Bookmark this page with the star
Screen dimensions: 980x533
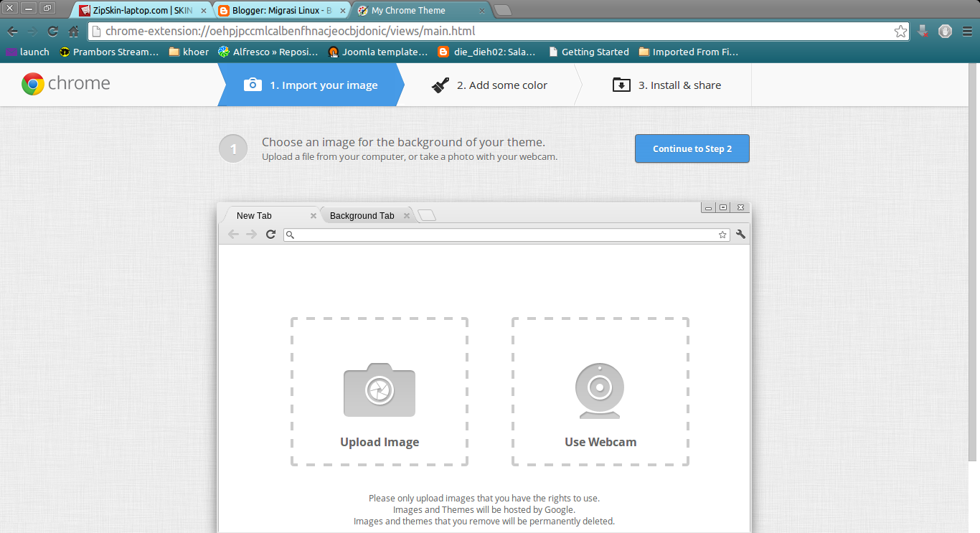pyautogui.click(x=900, y=32)
